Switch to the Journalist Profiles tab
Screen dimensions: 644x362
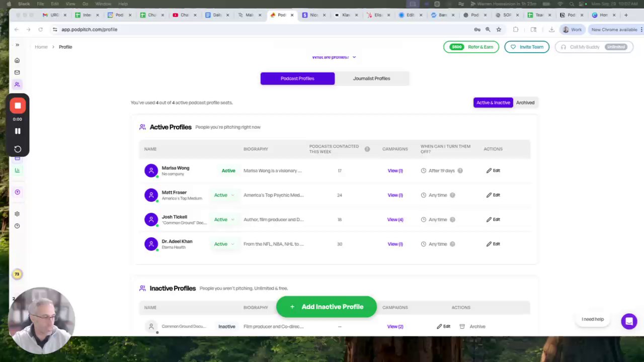click(x=371, y=78)
